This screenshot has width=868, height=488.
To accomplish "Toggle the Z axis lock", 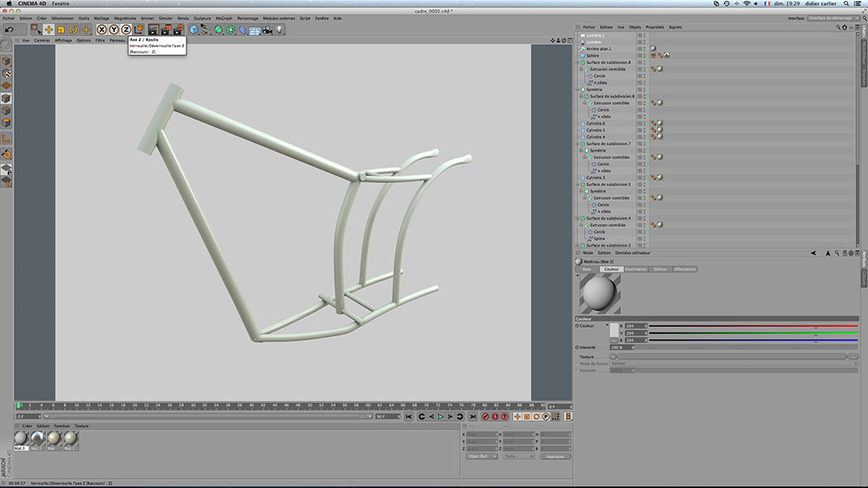I will point(126,30).
